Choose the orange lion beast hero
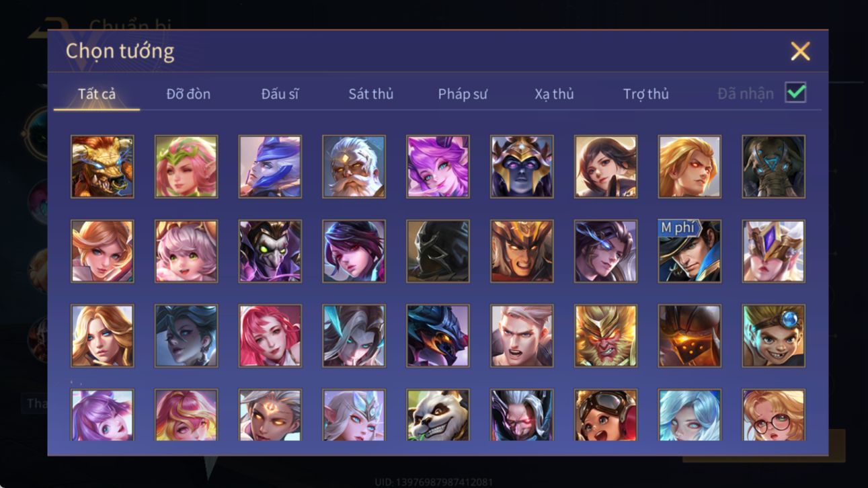Viewport: 868px width, 488px height. tap(102, 166)
